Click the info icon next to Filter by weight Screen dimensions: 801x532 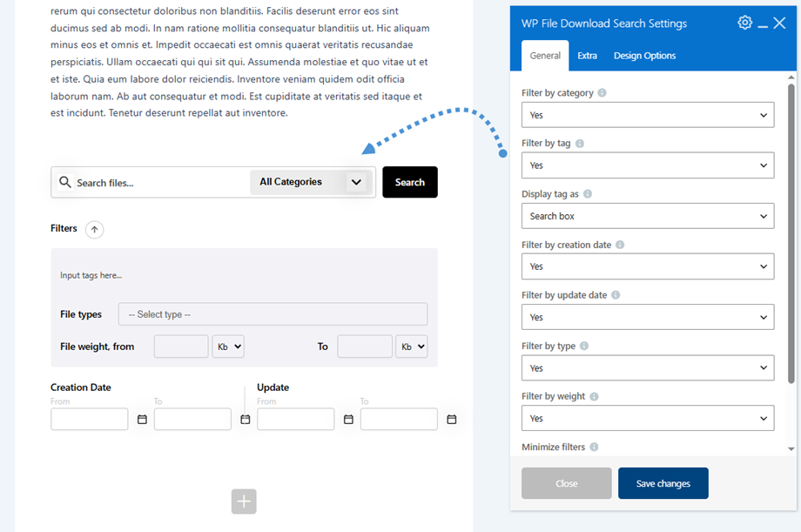(x=594, y=396)
